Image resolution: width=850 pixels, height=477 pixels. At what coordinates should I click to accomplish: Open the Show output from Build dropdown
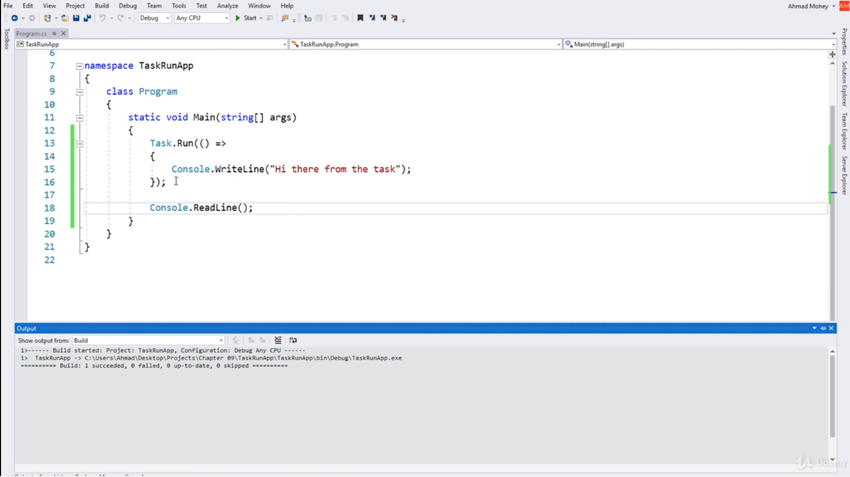148,340
